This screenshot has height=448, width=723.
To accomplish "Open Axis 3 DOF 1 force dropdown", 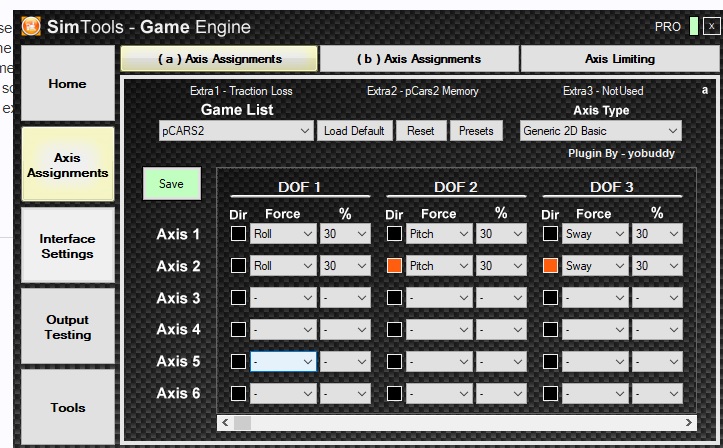I will 283,298.
